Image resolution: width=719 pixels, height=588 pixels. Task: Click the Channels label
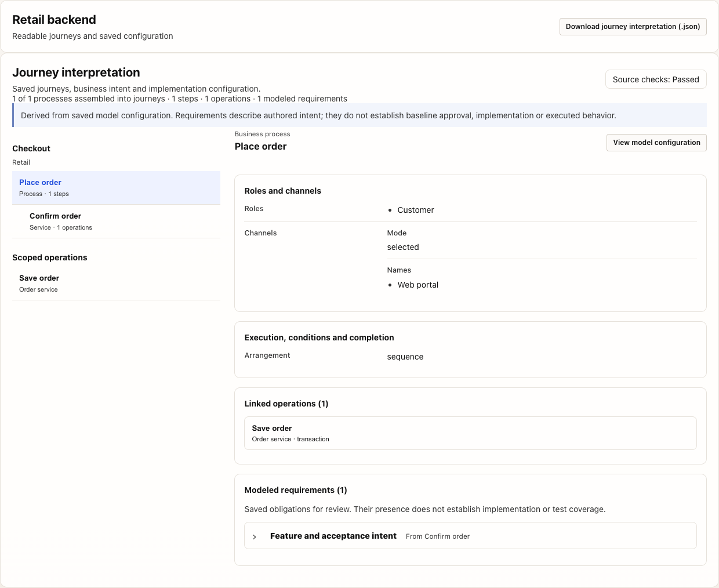coord(260,233)
